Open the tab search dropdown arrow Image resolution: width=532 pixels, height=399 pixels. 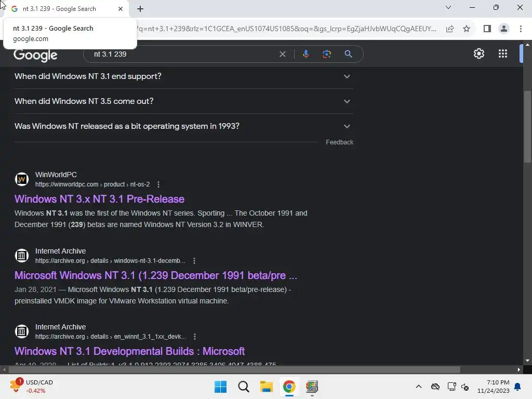(x=448, y=7)
